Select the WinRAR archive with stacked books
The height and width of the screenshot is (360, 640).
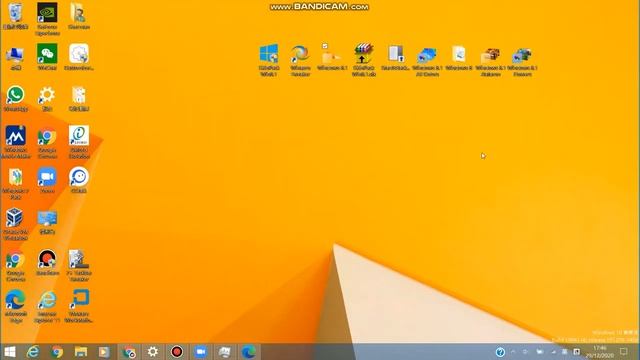click(363, 54)
